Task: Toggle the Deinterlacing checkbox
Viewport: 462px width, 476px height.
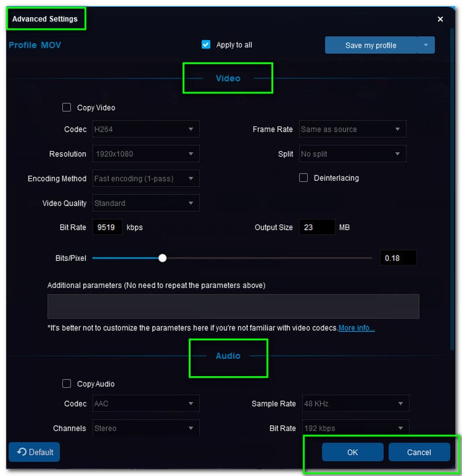Action: coord(303,178)
